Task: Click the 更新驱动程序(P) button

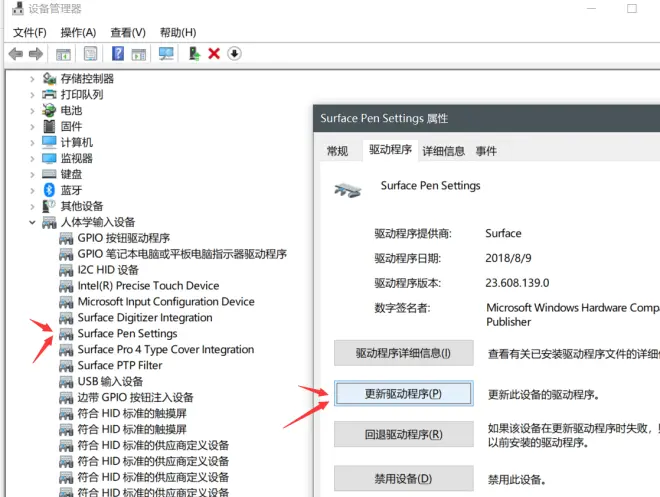Action: [403, 393]
